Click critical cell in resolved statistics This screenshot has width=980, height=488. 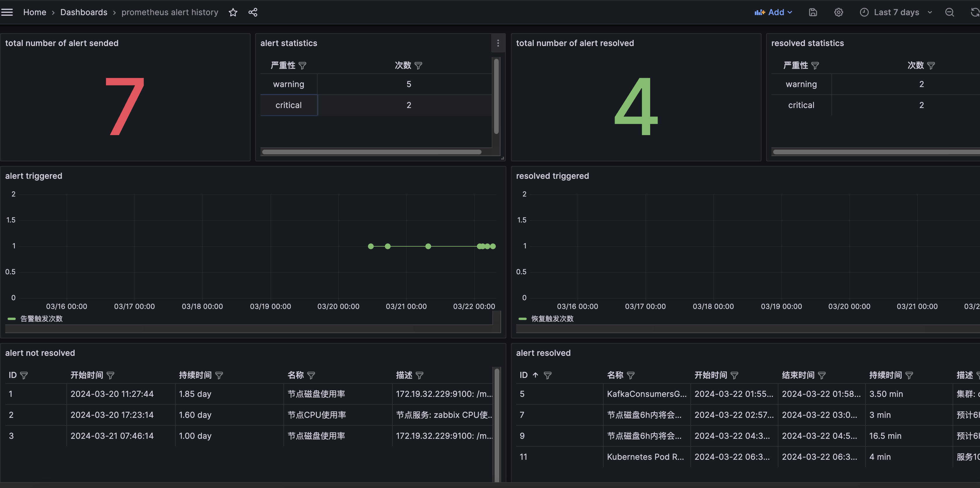tap(801, 105)
